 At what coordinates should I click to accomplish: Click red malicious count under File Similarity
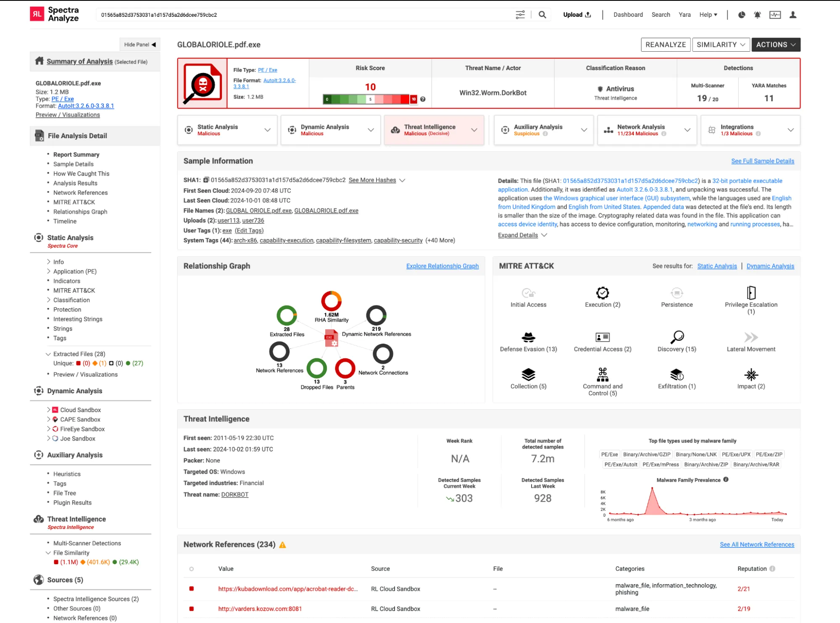tap(66, 562)
